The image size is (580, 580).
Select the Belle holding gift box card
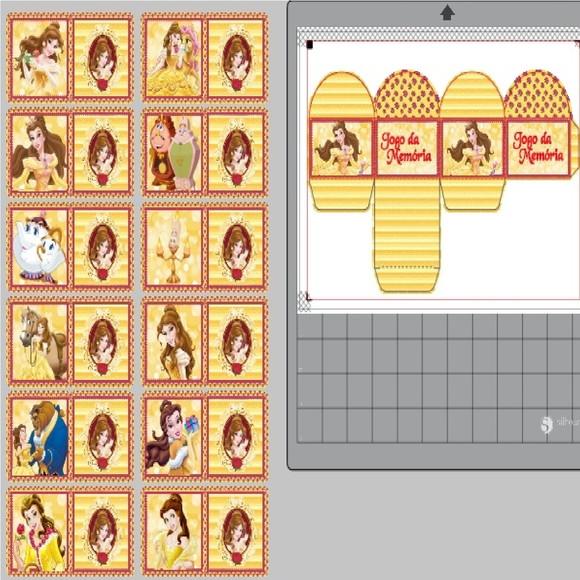coord(173,436)
